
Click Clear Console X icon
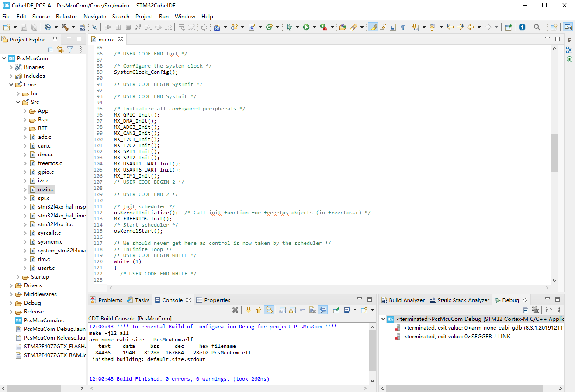point(312,310)
